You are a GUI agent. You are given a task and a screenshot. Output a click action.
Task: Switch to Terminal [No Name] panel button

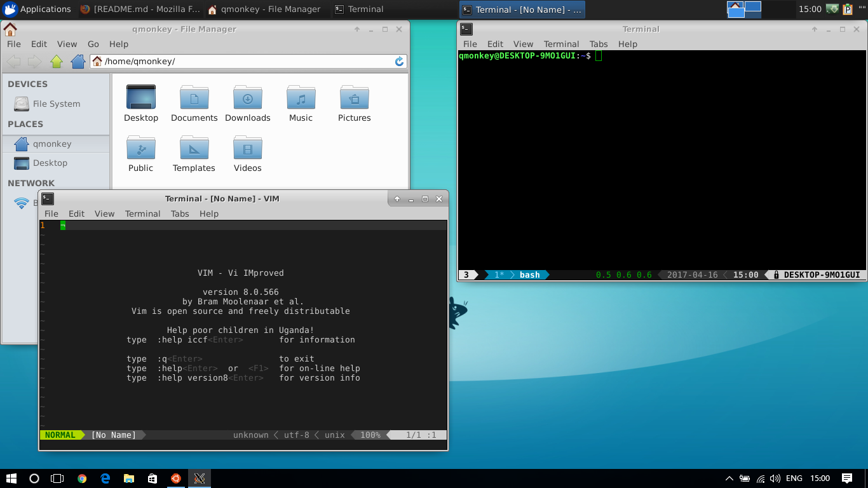(522, 9)
